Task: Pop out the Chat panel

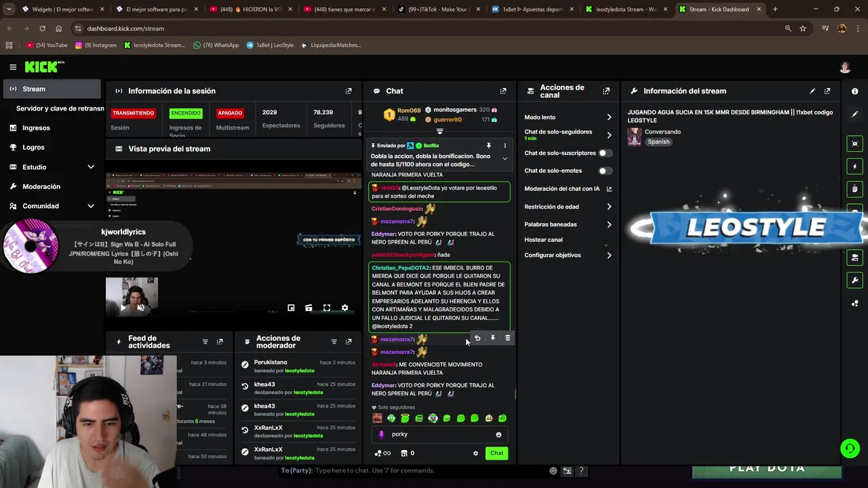Action: pyautogui.click(x=503, y=91)
